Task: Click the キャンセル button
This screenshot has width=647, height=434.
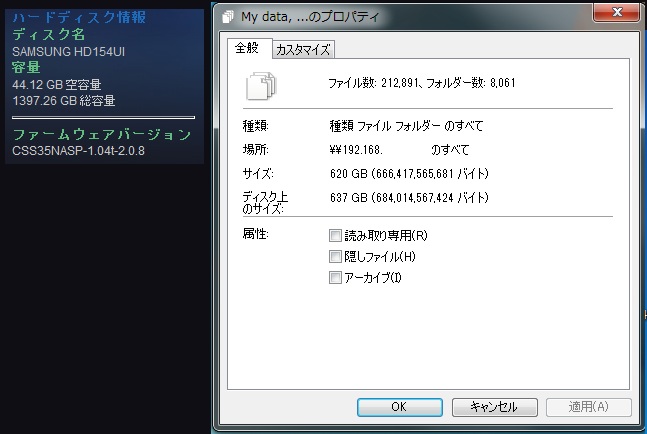Action: (x=494, y=407)
